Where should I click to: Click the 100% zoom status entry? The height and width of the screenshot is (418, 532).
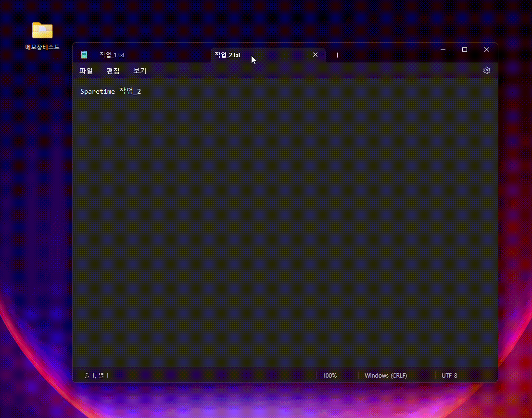[x=329, y=375]
